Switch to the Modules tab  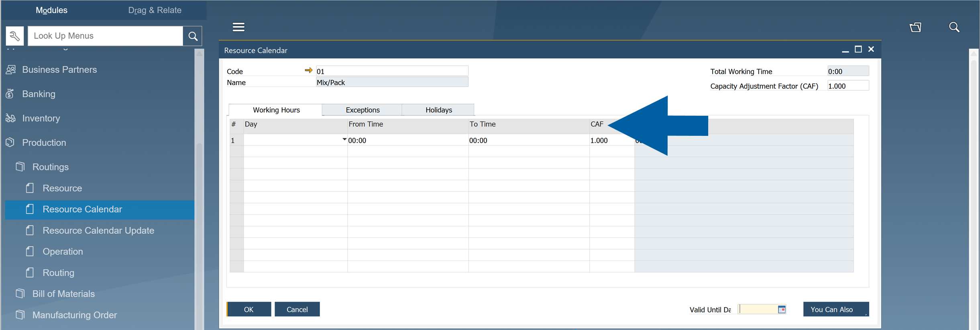click(x=51, y=10)
